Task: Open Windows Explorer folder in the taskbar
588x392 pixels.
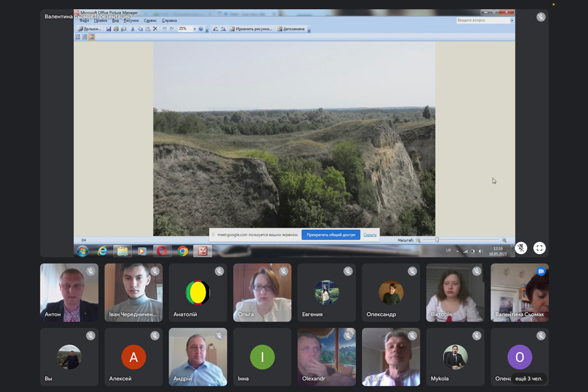Action: (122, 251)
